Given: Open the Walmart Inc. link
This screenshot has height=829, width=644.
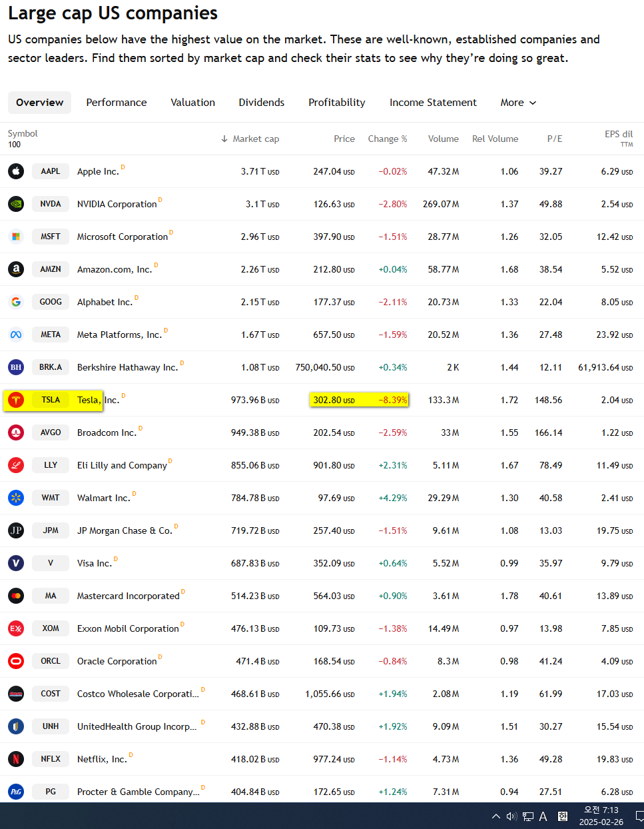Looking at the screenshot, I should [x=104, y=498].
